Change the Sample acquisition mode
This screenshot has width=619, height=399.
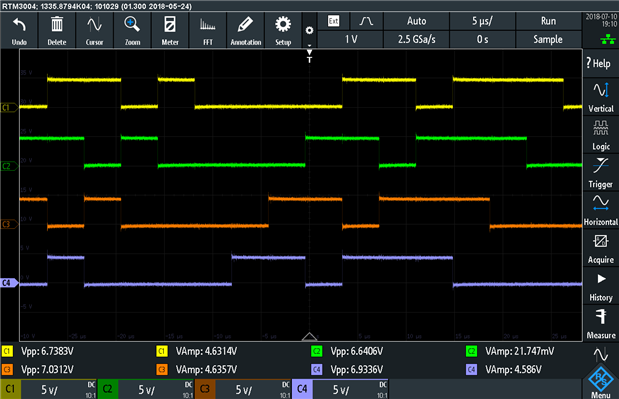click(548, 39)
